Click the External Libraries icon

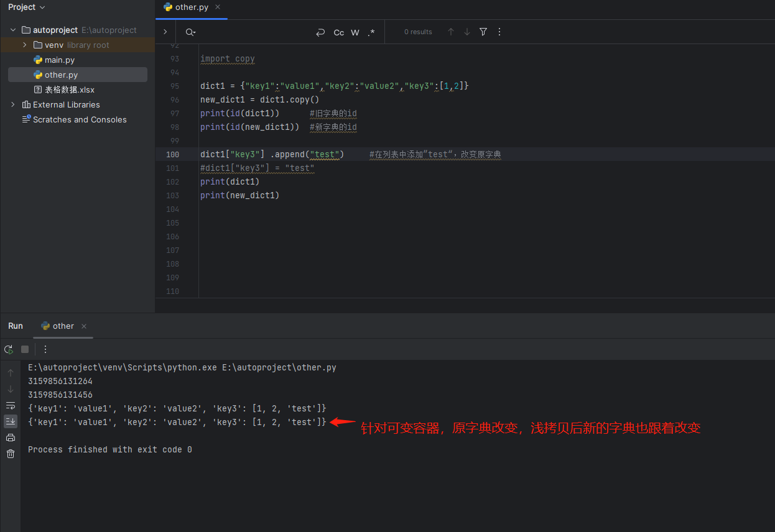(26, 104)
